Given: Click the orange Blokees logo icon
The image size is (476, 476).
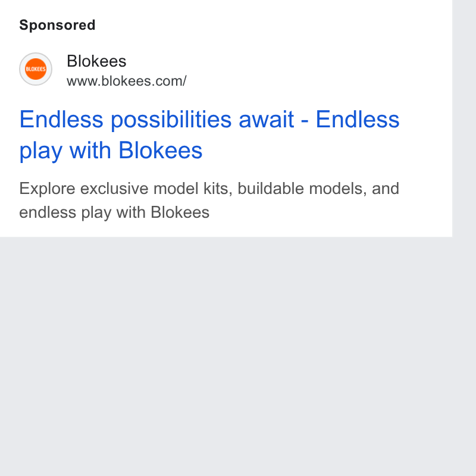Looking at the screenshot, I should (36, 69).
